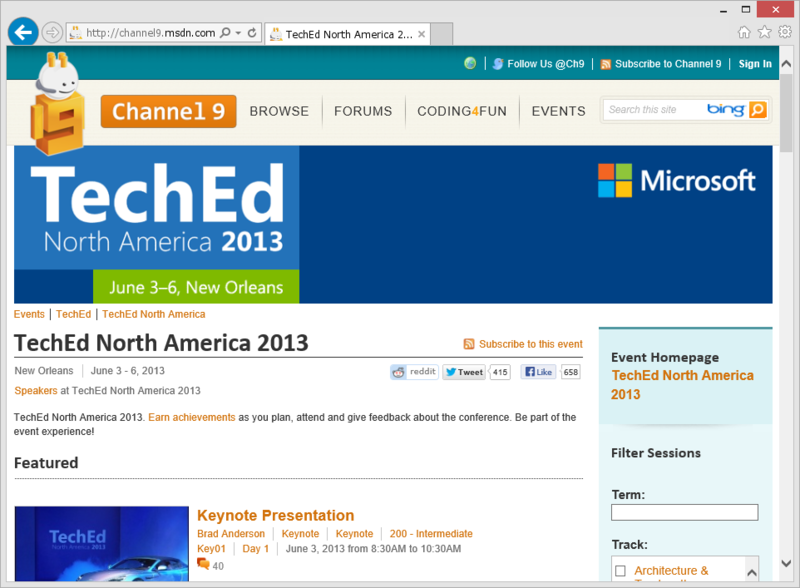Click the orange Bing search magnifier button
The width and height of the screenshot is (800, 588).
(x=758, y=110)
